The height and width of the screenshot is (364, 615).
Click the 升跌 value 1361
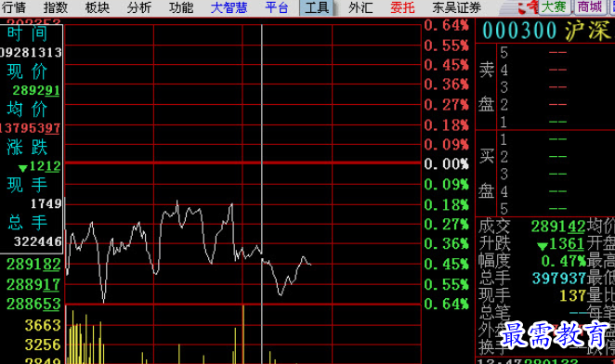[562, 244]
